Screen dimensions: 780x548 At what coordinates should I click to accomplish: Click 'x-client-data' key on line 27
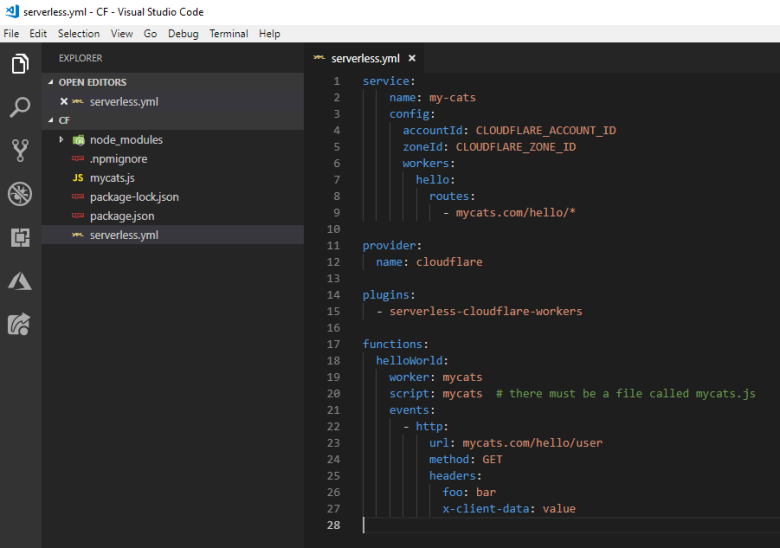tap(486, 508)
